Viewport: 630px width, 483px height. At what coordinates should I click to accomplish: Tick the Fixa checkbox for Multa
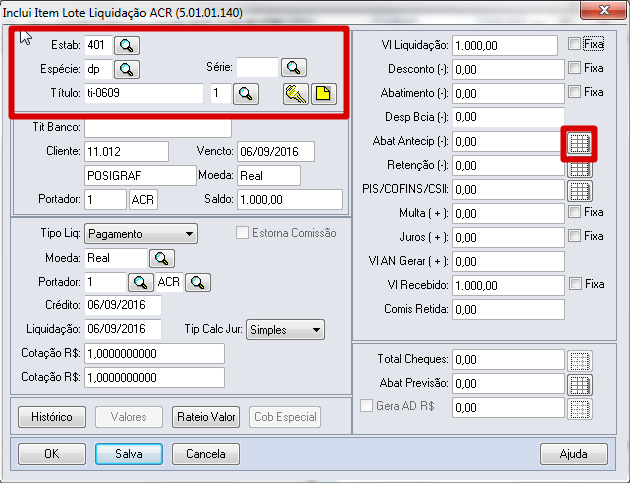(x=575, y=211)
